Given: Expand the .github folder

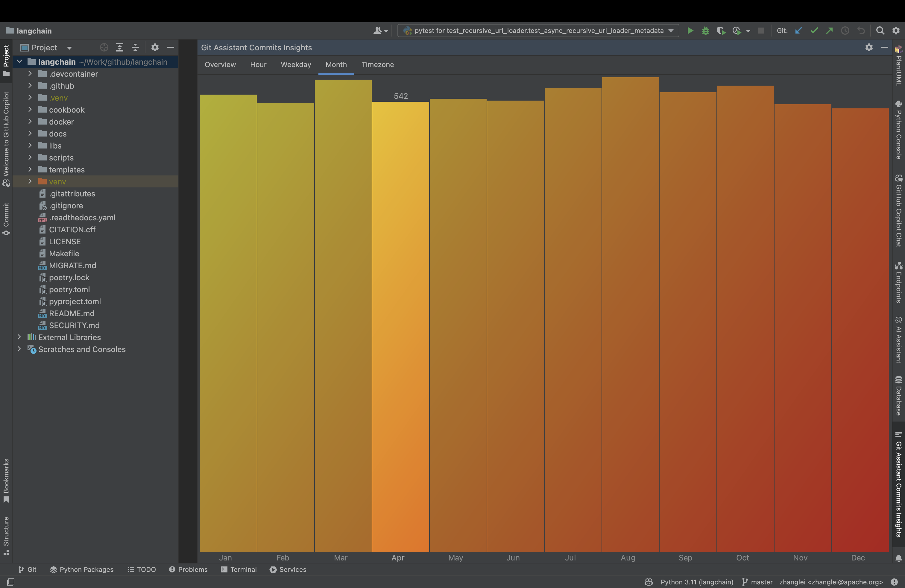Looking at the screenshot, I should coord(29,85).
